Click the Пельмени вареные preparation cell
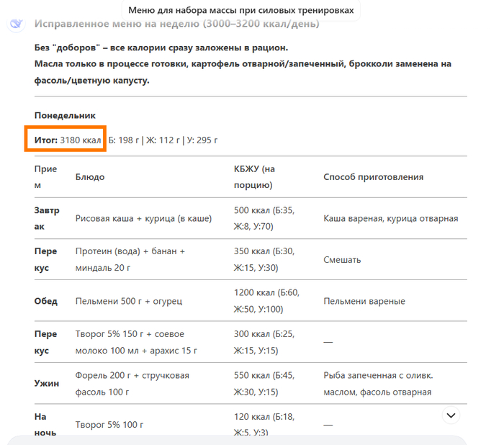The image size is (504, 445). tap(364, 301)
